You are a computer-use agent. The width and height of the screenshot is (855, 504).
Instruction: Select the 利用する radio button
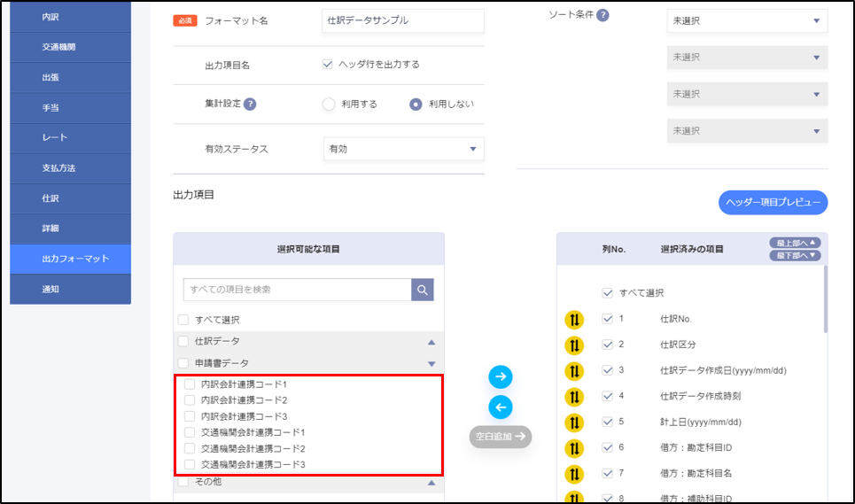point(329,104)
